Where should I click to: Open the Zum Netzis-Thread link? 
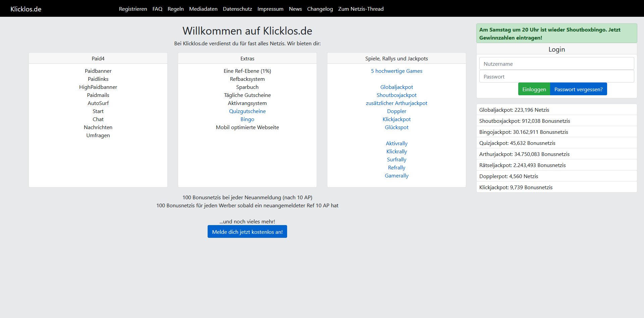coord(361,9)
